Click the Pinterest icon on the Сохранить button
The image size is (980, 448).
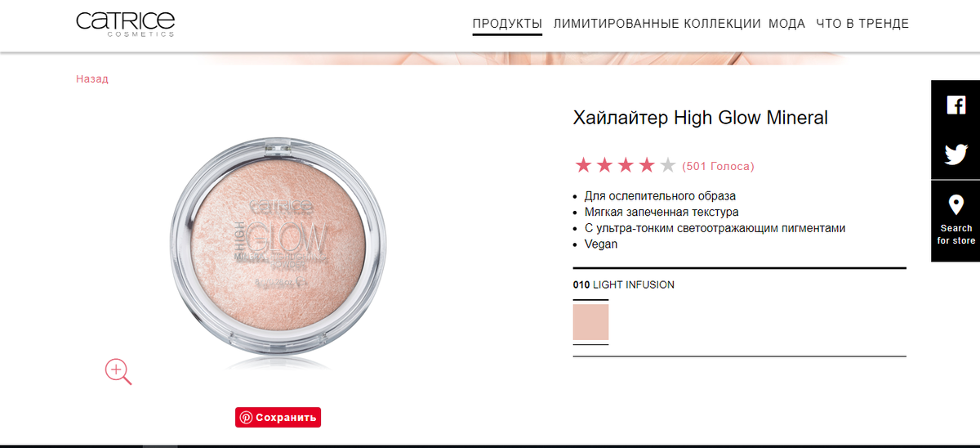tap(247, 417)
